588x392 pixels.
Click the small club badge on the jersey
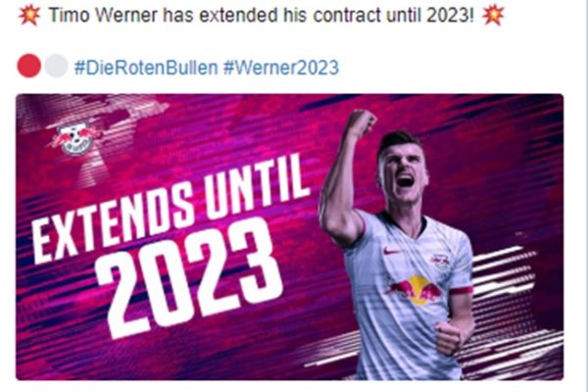point(440,262)
